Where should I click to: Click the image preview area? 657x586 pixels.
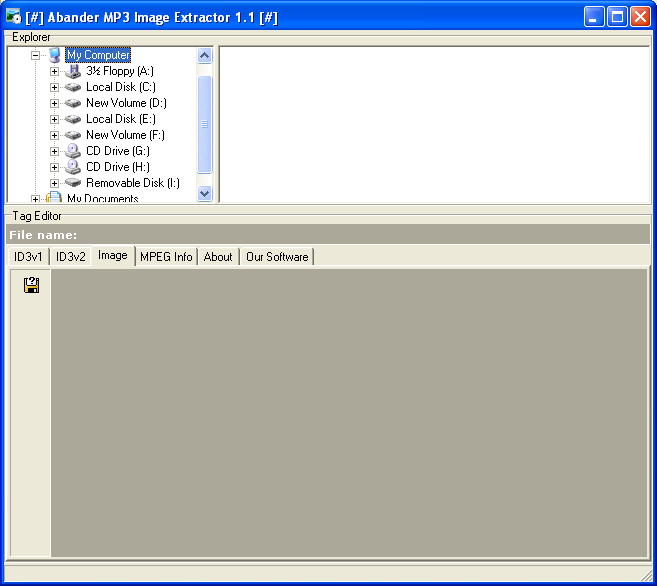tap(349, 413)
